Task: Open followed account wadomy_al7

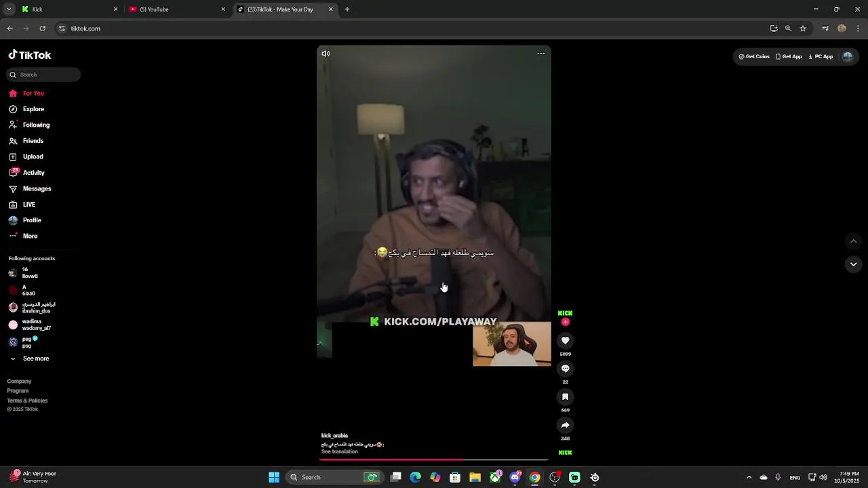Action: point(30,325)
